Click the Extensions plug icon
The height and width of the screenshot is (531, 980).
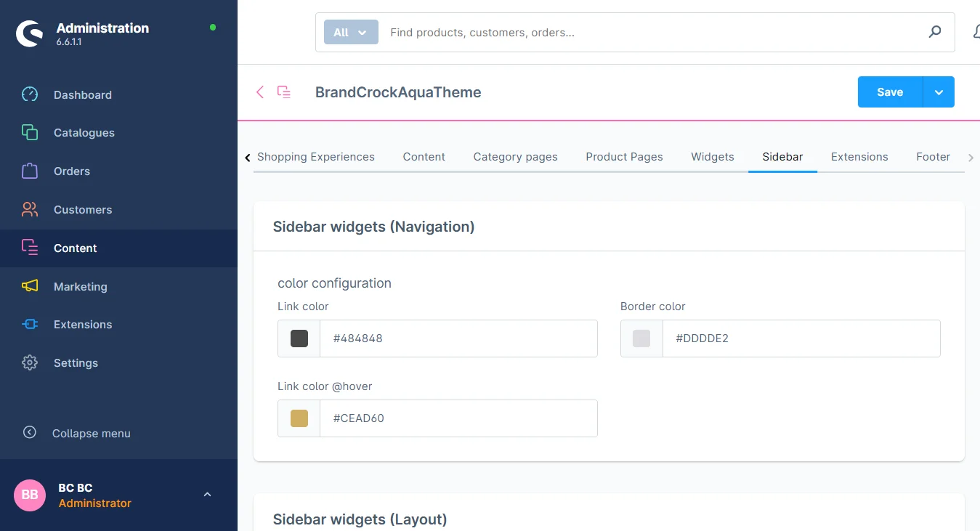click(x=30, y=325)
